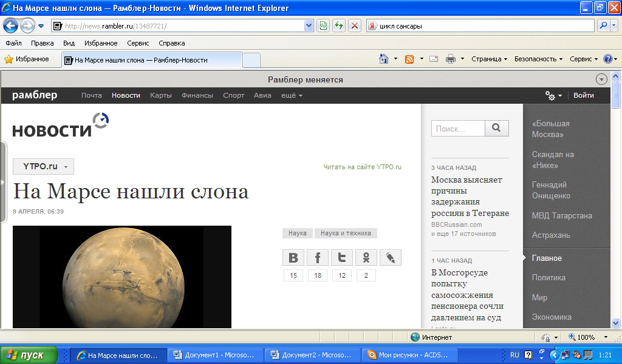Open the Страница toolbar dropdown
622x364 pixels.
click(x=489, y=59)
